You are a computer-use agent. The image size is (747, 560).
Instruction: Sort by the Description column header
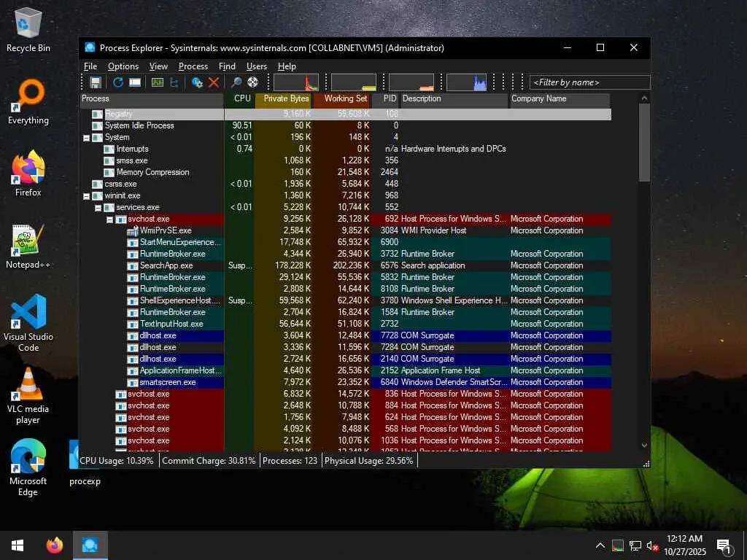(x=454, y=98)
